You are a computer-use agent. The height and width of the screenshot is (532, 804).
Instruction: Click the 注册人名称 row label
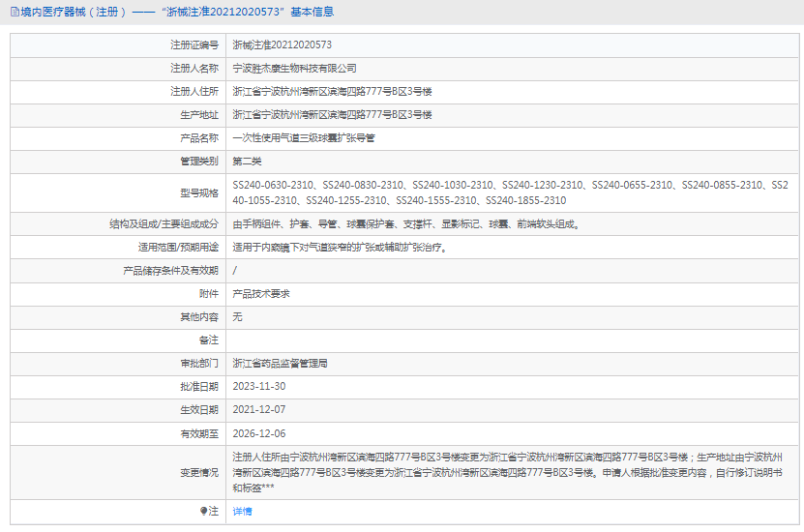(x=194, y=68)
